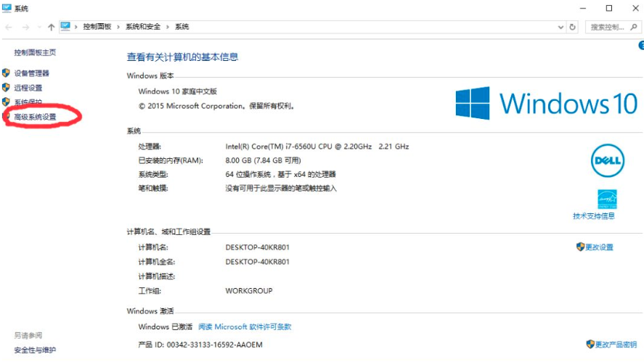
Task: Click 更改产品密钥 link
Action: pos(616,345)
